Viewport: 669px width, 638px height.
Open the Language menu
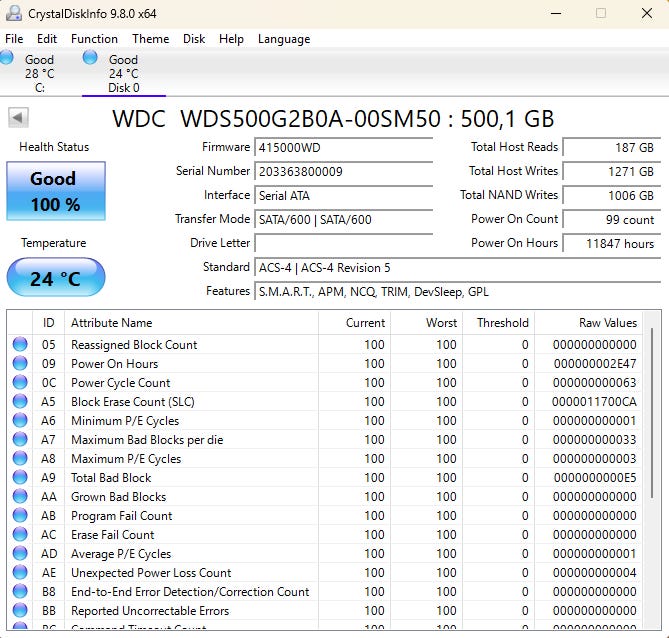pyautogui.click(x=284, y=39)
